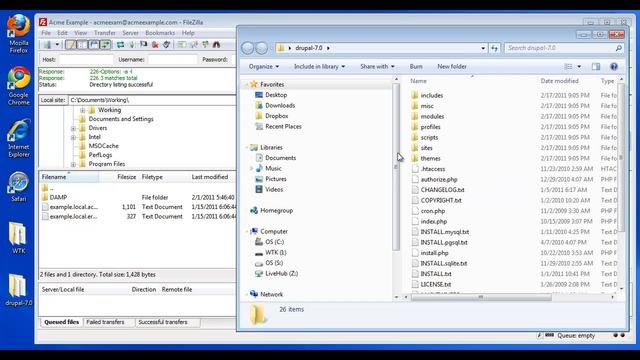Open FileZilla View menu

80,33
